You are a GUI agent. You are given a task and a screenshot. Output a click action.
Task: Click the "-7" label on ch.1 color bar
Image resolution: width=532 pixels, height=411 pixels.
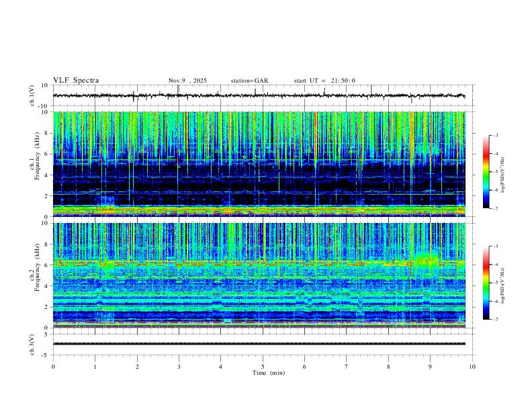495,208
